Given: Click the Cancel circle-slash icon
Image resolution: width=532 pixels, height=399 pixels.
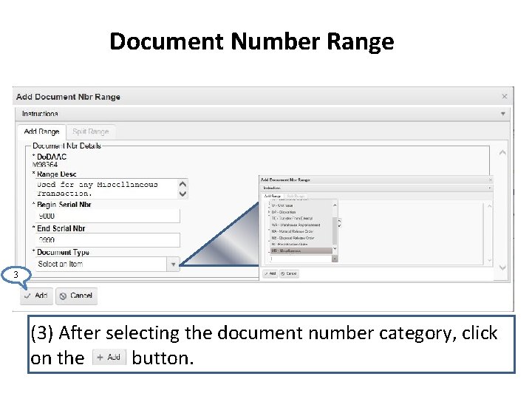Looking at the screenshot, I should (x=63, y=296).
